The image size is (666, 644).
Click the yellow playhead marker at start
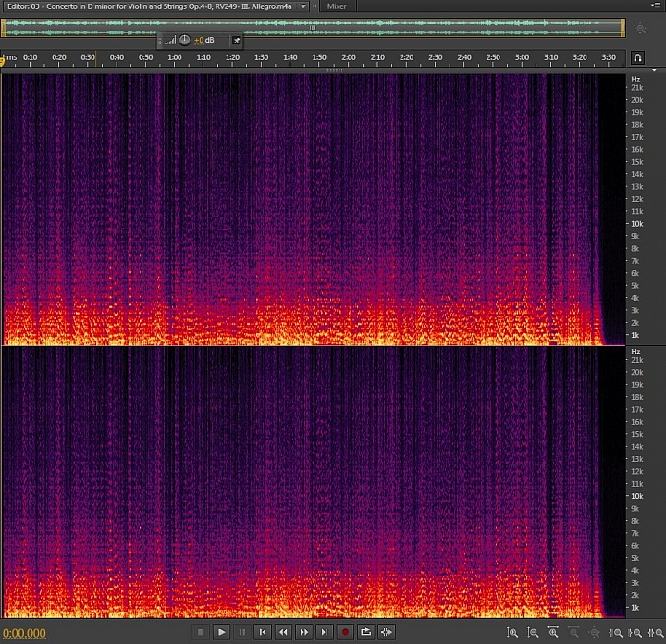(x=2, y=62)
